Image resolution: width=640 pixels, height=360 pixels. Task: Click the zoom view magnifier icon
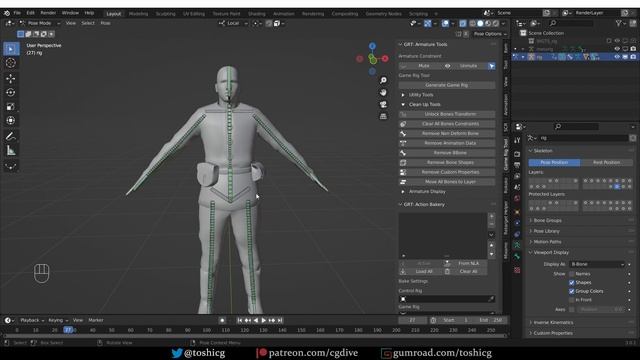click(x=383, y=80)
